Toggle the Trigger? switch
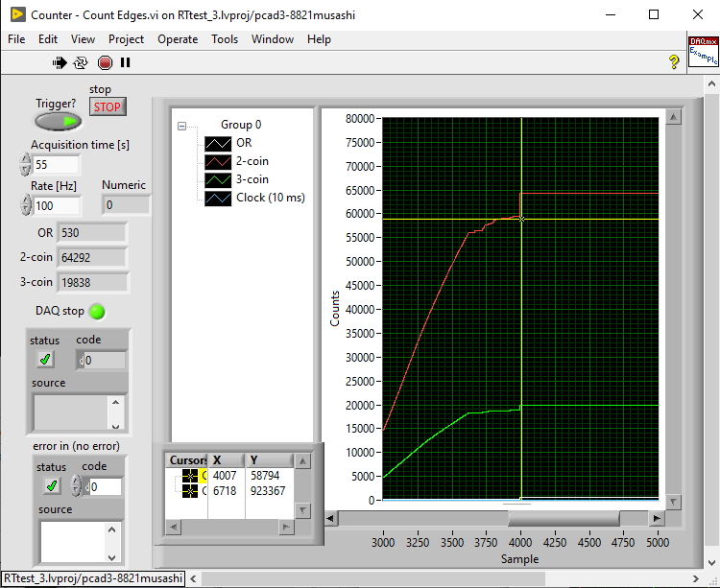 click(59, 122)
